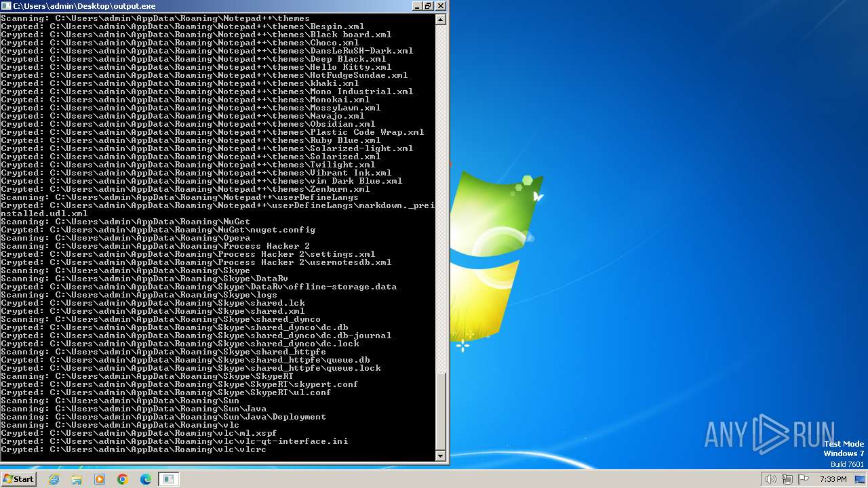Click the line ending in queue.lock
Screen dimensions: 868x488
click(x=191, y=368)
